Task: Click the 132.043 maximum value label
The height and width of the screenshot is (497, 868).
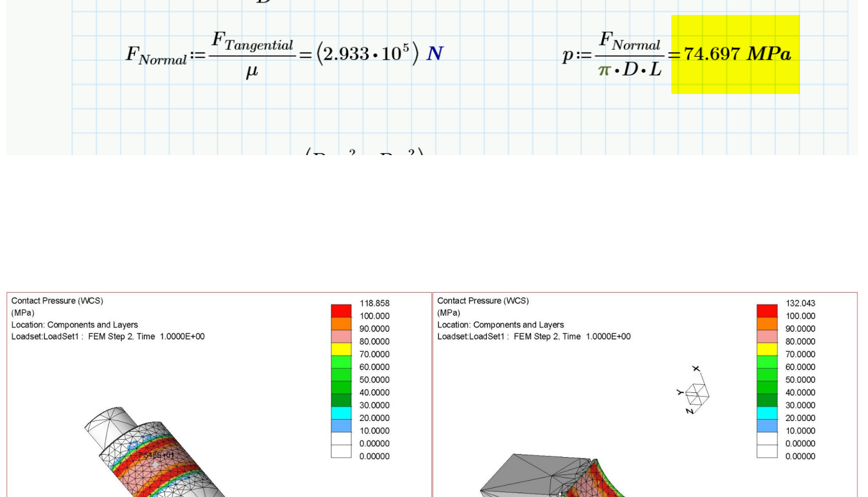Action: pos(800,303)
